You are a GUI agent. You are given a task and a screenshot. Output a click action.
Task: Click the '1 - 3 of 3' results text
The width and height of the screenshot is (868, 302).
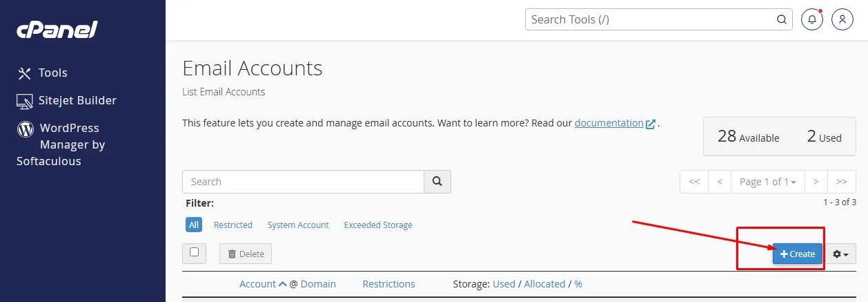tap(840, 202)
